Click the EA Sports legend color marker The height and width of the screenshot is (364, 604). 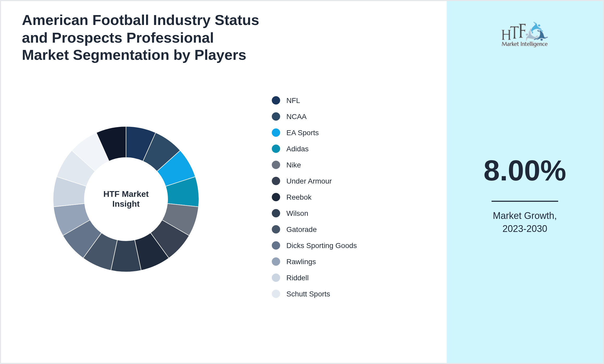pos(275,133)
